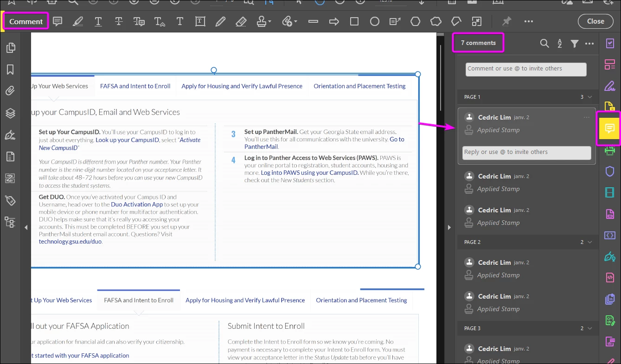Select the Underline Text tool
Screen dimensions: 621x364
pos(98,21)
